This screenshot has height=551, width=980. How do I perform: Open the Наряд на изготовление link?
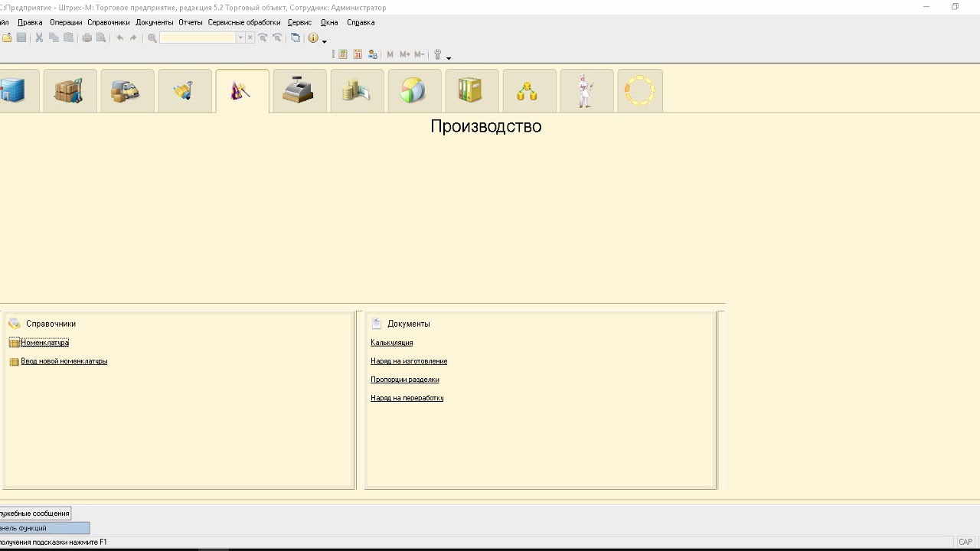[409, 361]
